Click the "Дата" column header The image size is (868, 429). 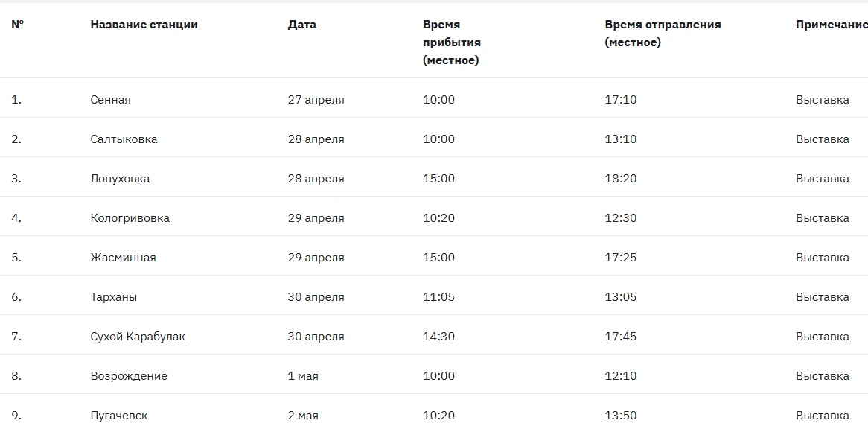click(301, 25)
